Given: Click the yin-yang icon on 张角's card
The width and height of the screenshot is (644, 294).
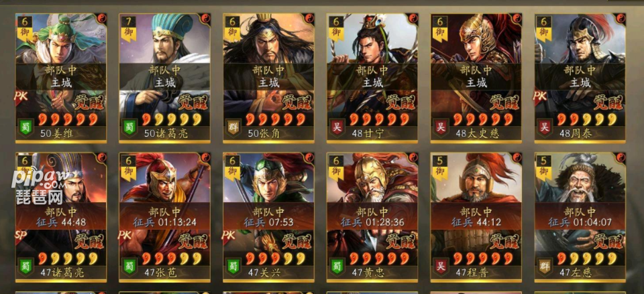Looking at the screenshot, I should (x=309, y=19).
